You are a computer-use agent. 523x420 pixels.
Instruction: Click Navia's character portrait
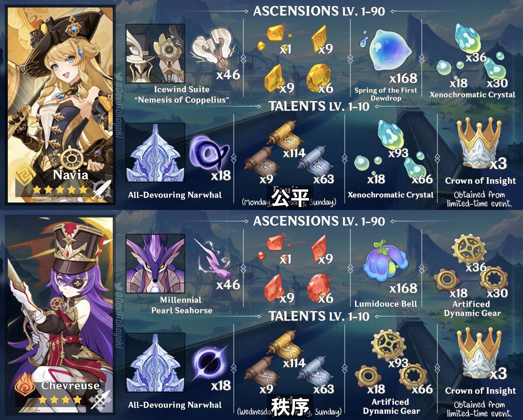(60, 105)
